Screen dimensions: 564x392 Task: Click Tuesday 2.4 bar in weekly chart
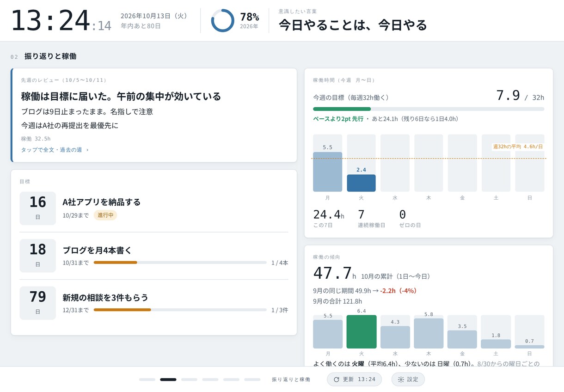pyautogui.click(x=361, y=183)
